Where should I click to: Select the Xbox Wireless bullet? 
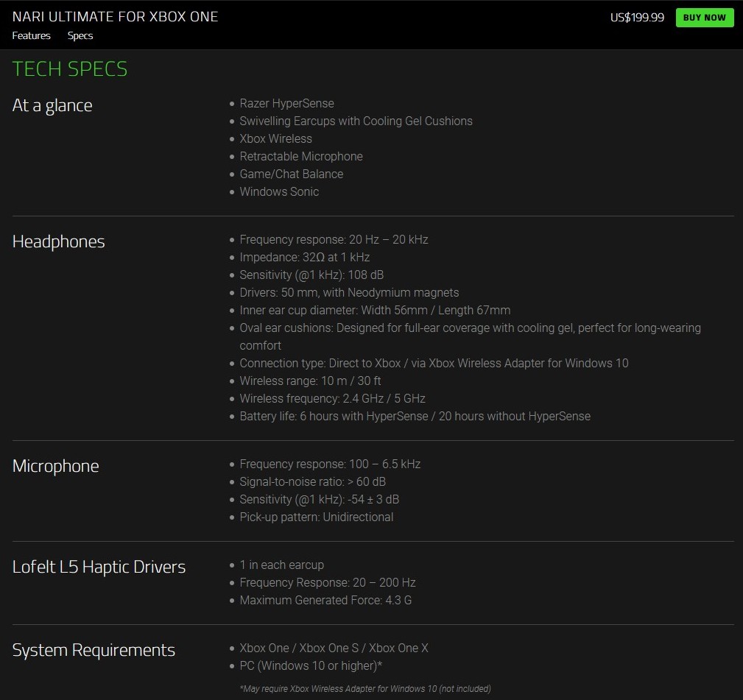276,139
